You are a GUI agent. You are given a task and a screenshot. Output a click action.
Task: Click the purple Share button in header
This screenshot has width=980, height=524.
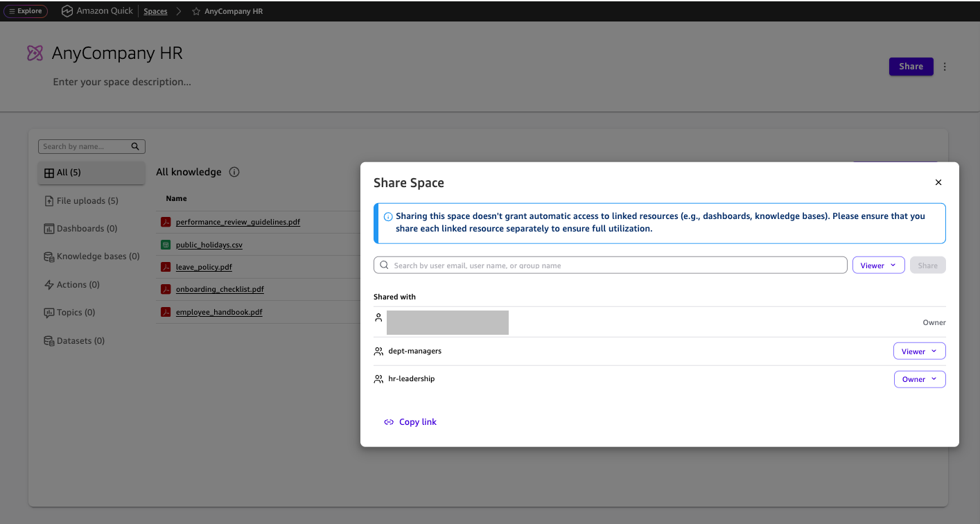(911, 67)
